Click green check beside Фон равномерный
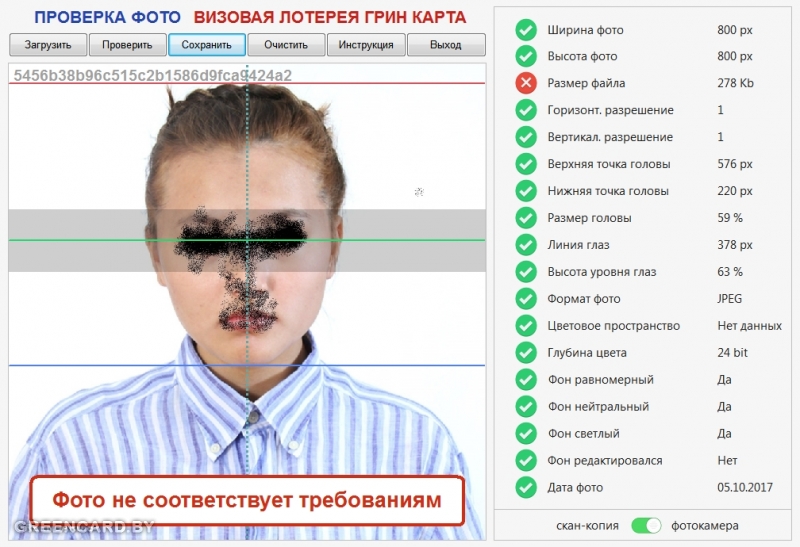 [x=526, y=380]
